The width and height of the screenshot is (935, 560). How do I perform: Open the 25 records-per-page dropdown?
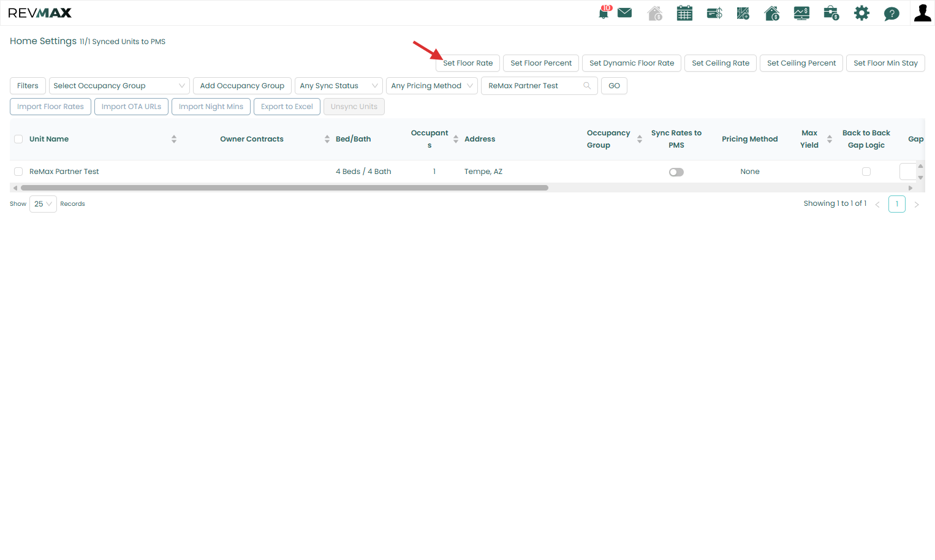pyautogui.click(x=43, y=204)
